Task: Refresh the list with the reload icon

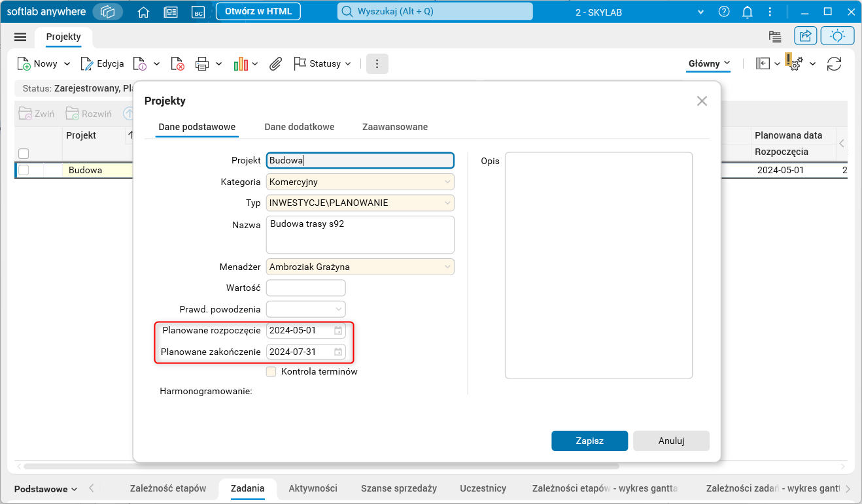Action: tap(834, 63)
